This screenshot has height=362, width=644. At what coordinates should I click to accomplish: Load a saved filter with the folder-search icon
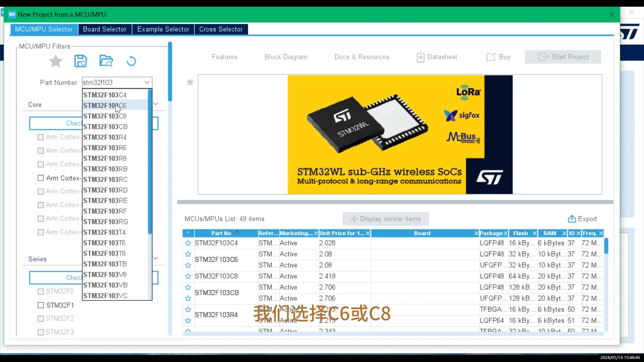point(106,61)
